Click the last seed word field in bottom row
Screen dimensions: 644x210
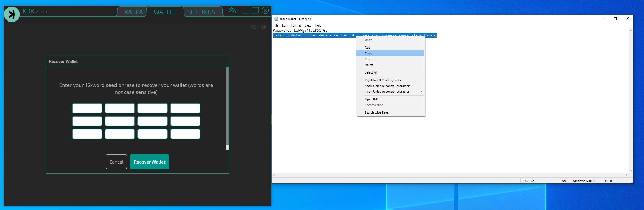185,134
